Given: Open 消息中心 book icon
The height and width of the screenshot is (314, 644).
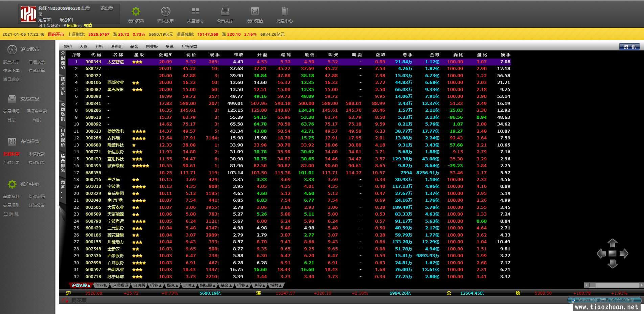Looking at the screenshot, I should click(284, 12).
